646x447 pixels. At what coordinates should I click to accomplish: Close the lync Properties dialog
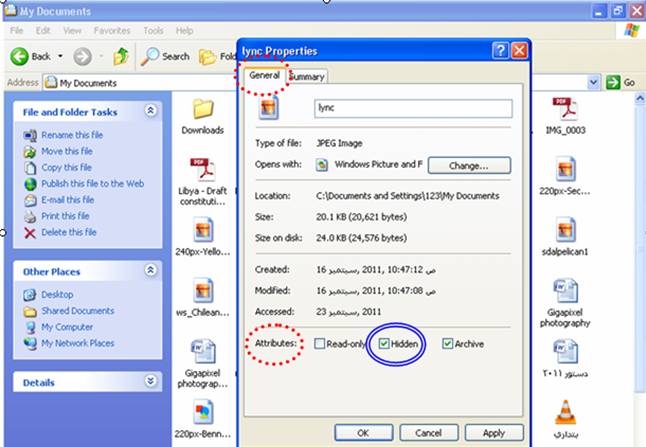519,51
